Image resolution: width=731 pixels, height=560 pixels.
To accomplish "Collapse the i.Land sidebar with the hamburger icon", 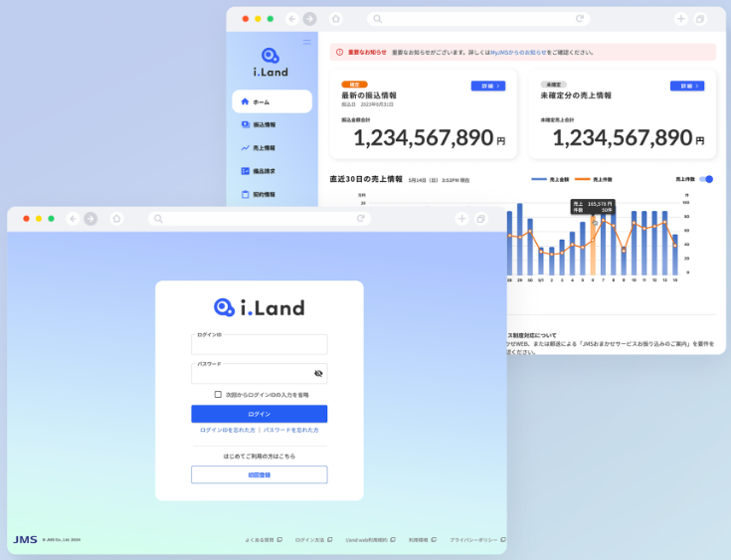I will click(306, 42).
